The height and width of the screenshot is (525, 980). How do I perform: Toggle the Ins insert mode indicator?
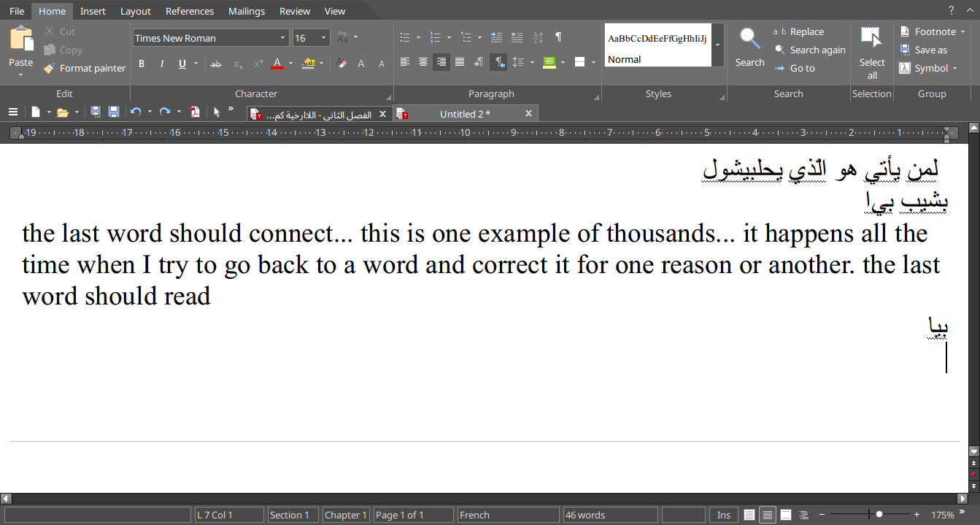click(x=723, y=515)
